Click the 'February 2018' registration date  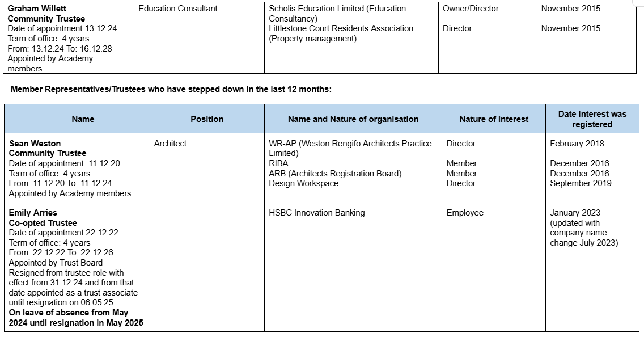pos(577,144)
